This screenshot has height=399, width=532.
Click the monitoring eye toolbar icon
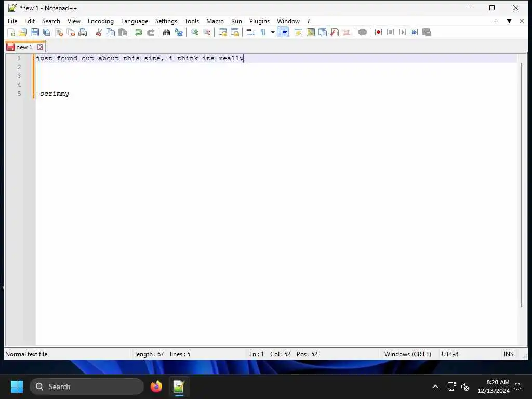point(362,33)
